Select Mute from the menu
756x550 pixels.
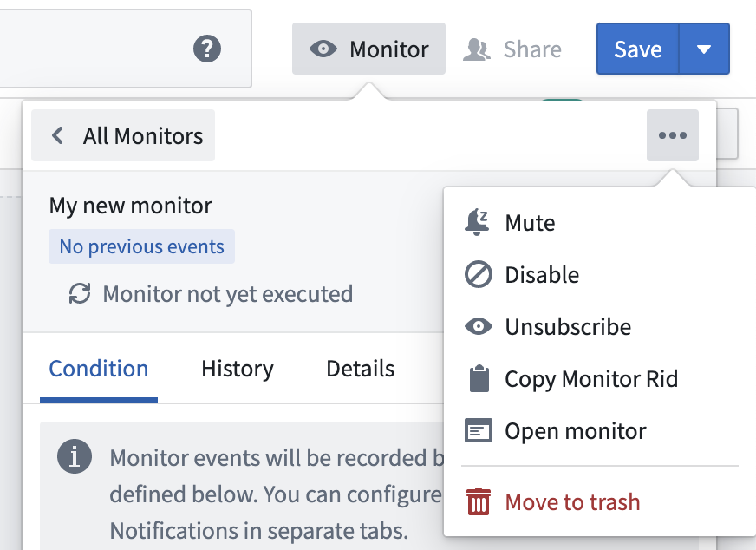[599, 222]
